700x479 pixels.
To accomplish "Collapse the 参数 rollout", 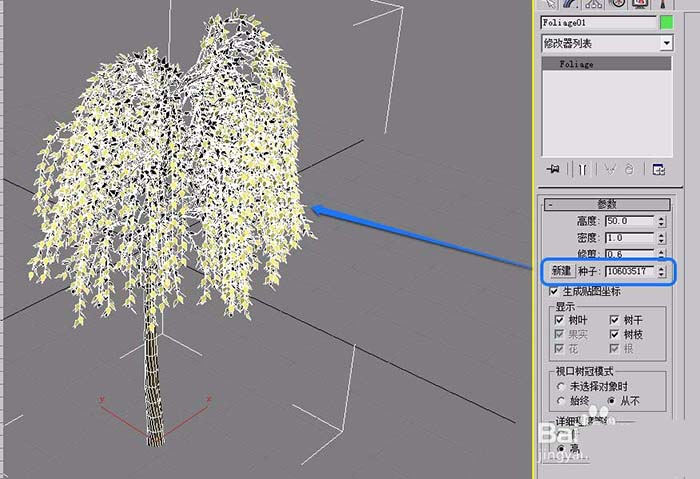I will (607, 204).
